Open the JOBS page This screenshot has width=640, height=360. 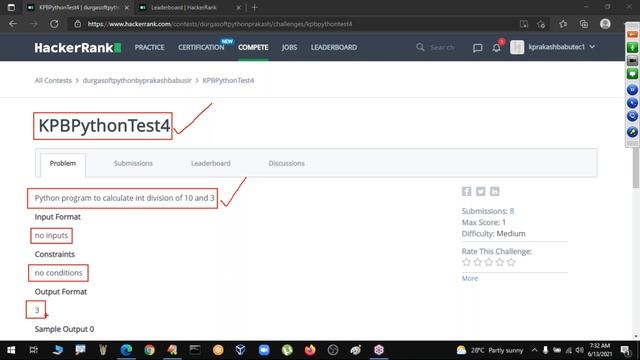click(289, 47)
